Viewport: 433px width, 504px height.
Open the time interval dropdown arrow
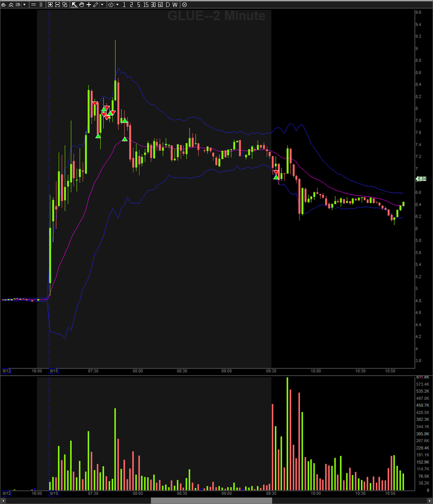117,5
